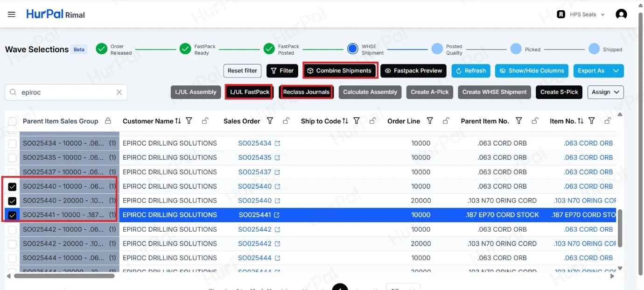Image resolution: width=644 pixels, height=290 pixels.
Task: Uncheck the SO025440 - 20000 row checkbox
Action: tap(12, 201)
